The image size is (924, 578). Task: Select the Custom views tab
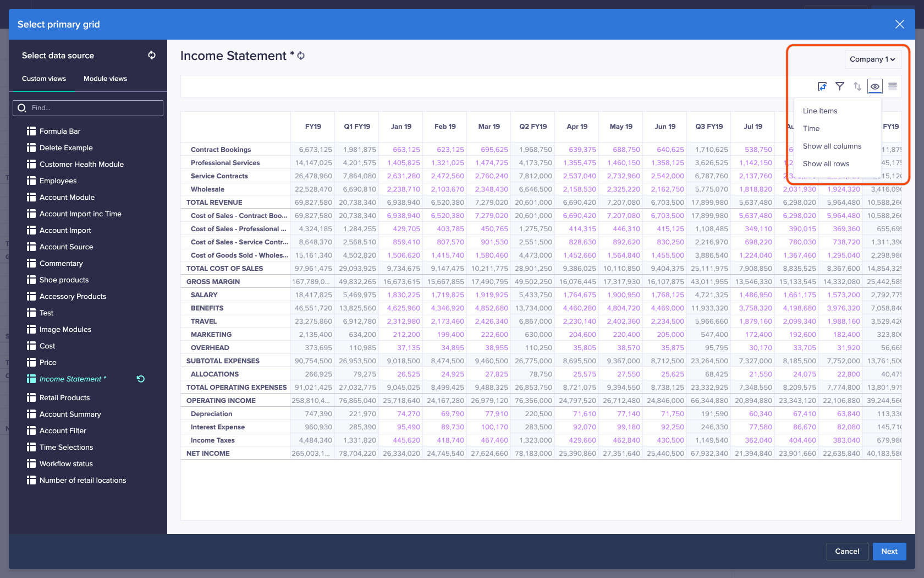(x=43, y=79)
